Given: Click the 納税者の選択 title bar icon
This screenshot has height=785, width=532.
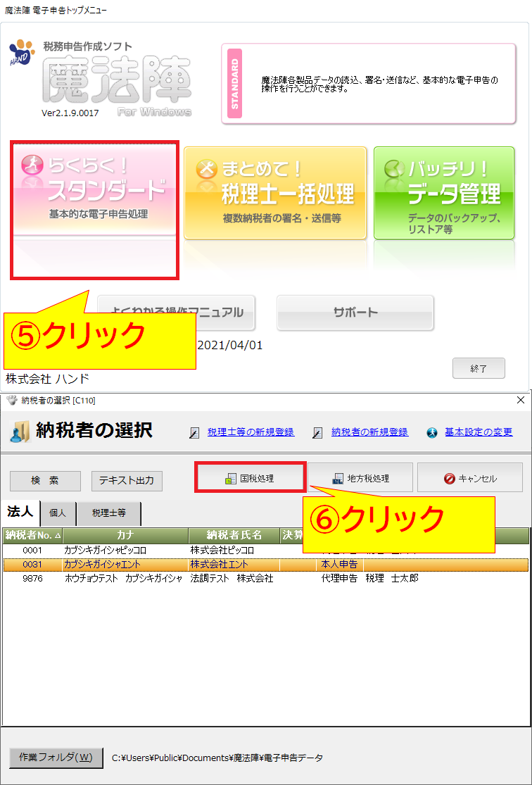Looking at the screenshot, I should coord(13,400).
